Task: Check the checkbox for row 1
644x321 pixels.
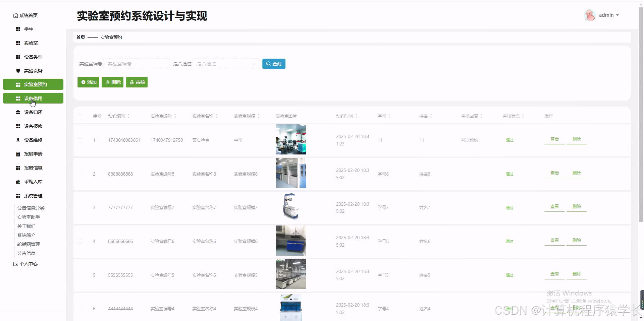Action: (x=80, y=140)
